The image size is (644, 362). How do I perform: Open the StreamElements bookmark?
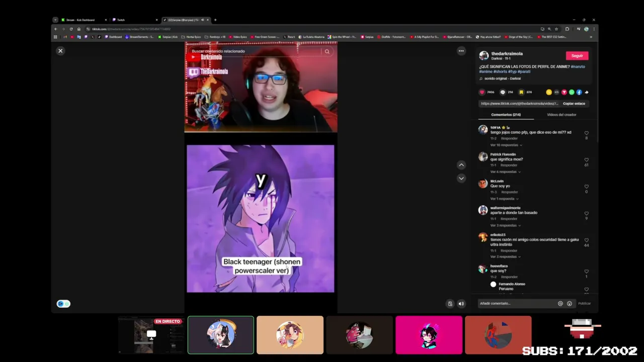click(x=139, y=37)
